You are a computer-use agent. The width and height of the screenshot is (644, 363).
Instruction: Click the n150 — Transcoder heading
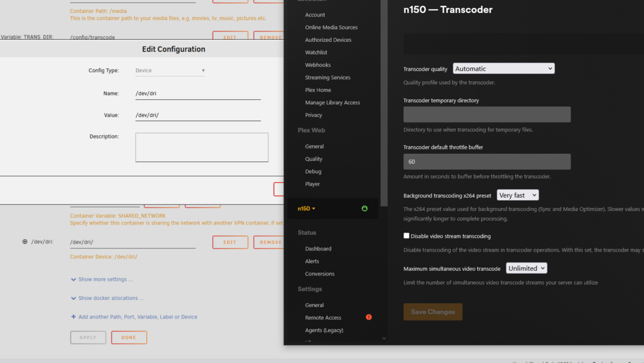pyautogui.click(x=448, y=10)
